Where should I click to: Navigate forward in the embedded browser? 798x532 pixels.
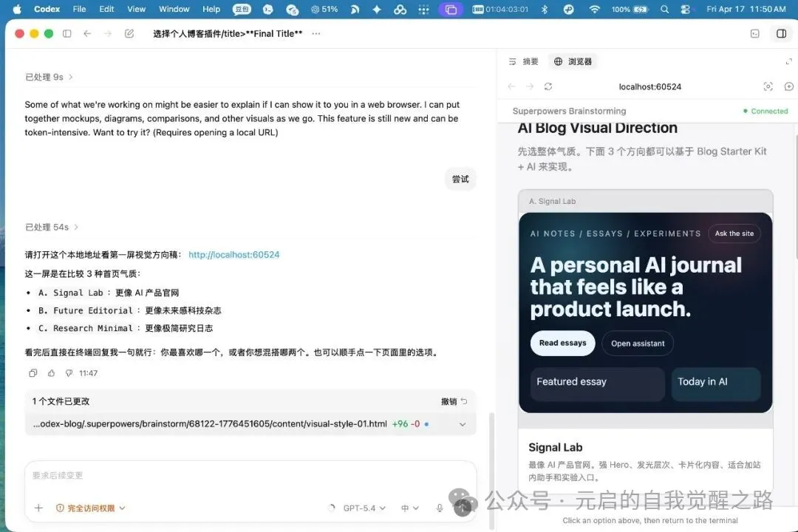pyautogui.click(x=530, y=86)
